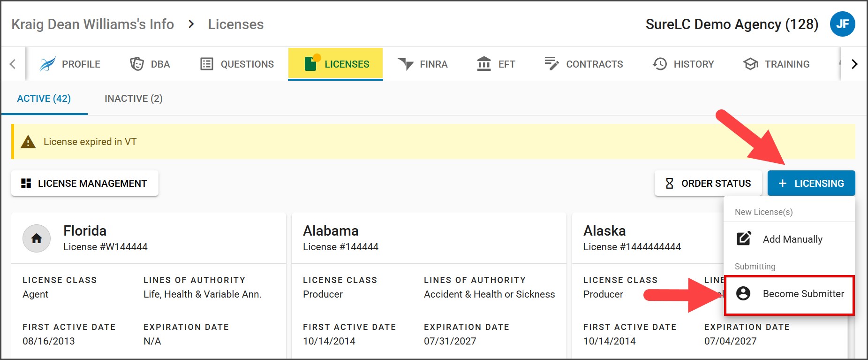Click License #W144444 text
Image resolution: width=868 pixels, height=360 pixels.
(x=106, y=247)
